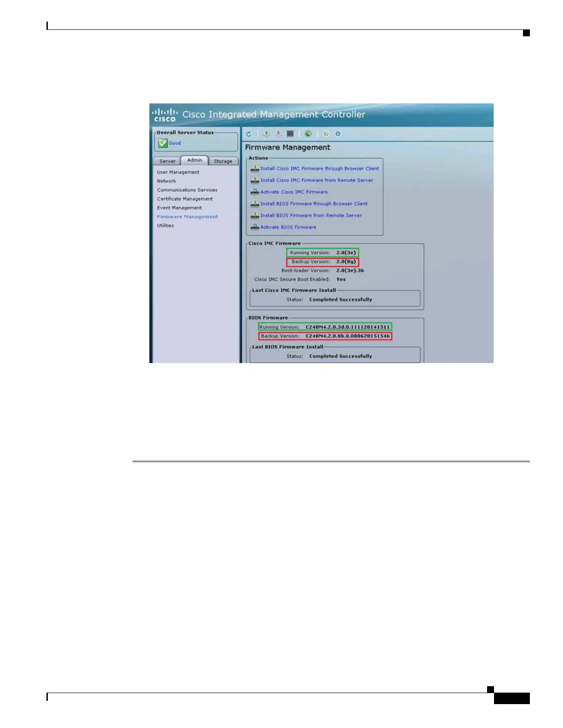Click the Secure Boot Enabled value Yes
This screenshot has width=563, height=728.
click(x=341, y=279)
